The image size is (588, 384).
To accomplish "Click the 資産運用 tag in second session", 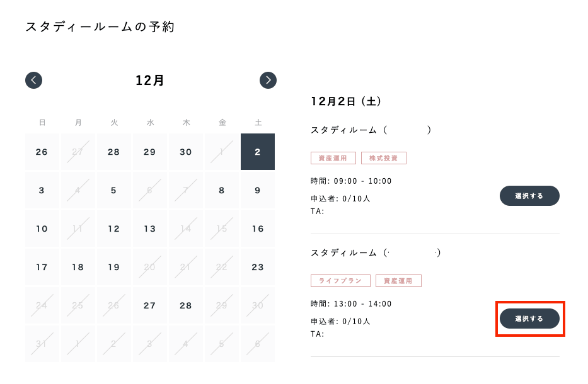I will [398, 281].
